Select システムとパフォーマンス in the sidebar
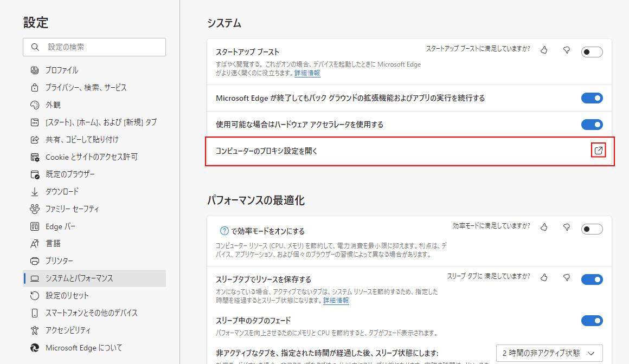 tap(94, 278)
